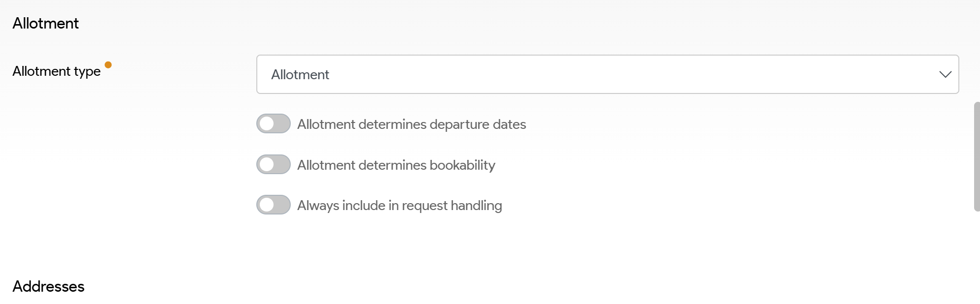
Task: Turn on Always include in request handling
Action: click(x=273, y=205)
